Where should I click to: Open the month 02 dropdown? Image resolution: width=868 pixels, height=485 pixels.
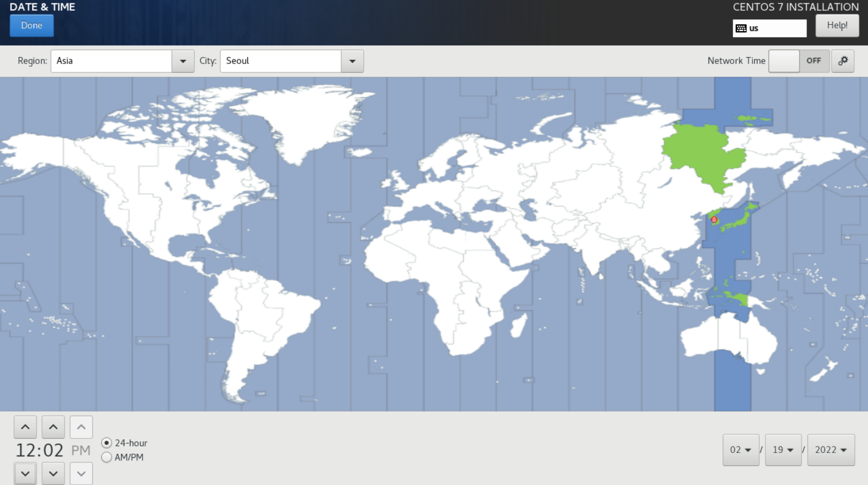coord(741,450)
